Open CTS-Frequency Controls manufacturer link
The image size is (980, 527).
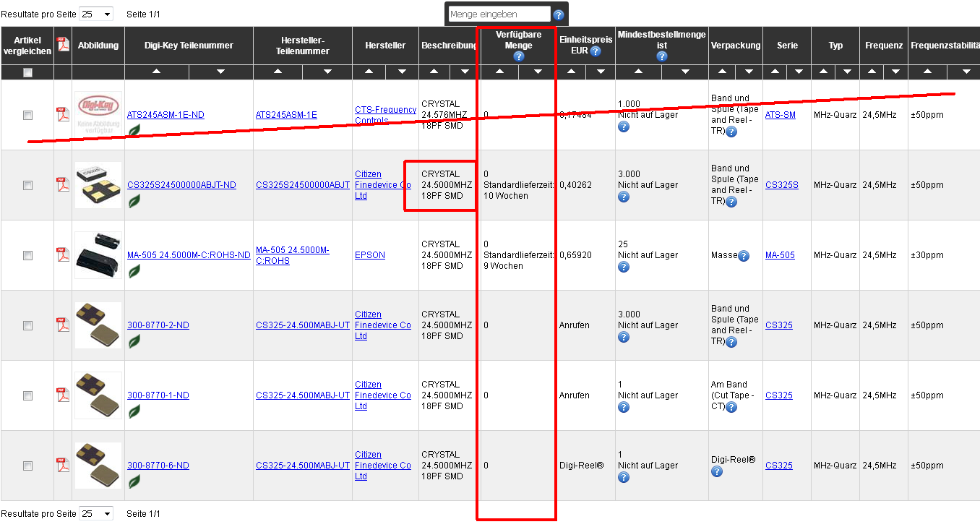(x=385, y=115)
